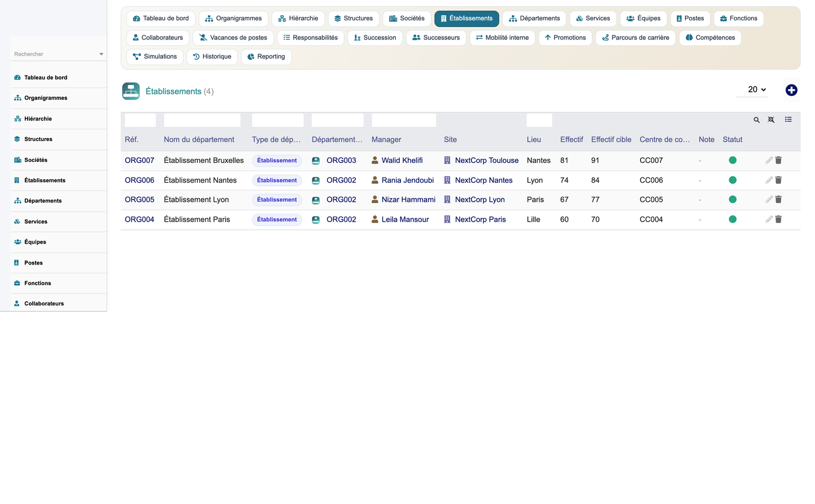Delete ORG005 row with trash icon
The height and width of the screenshot is (504, 815).
tap(778, 200)
